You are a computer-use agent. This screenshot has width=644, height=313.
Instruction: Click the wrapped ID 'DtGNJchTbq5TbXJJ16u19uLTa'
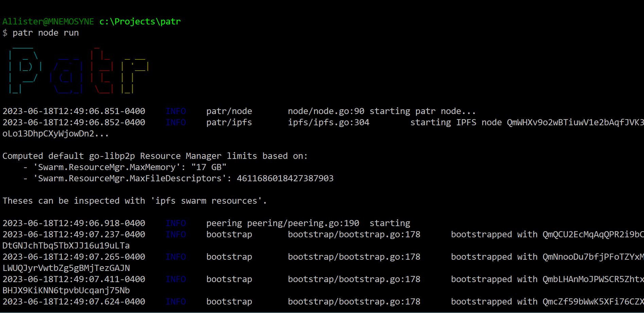pyautogui.click(x=66, y=246)
